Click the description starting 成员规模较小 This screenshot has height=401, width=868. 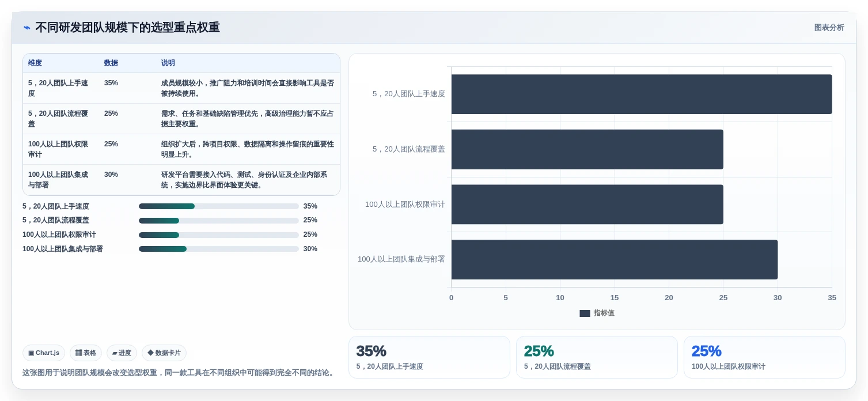(248, 88)
